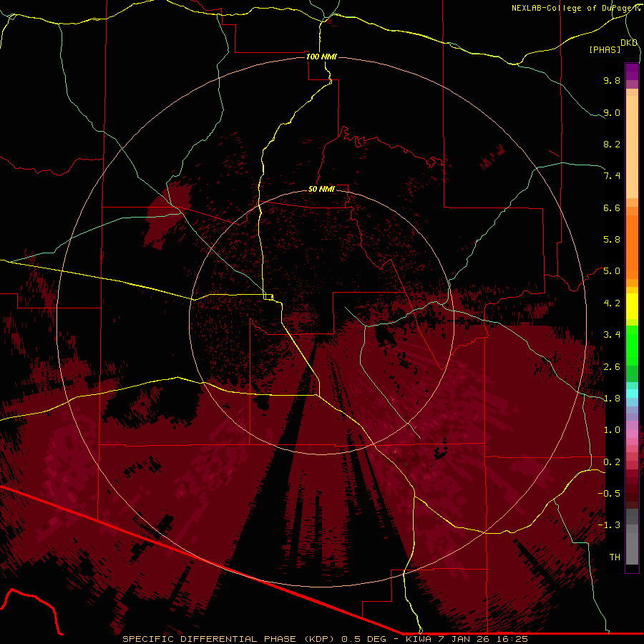Image resolution: width=644 pixels, height=644 pixels.
Task: Click the 7.4 scale value
Action: (x=612, y=176)
